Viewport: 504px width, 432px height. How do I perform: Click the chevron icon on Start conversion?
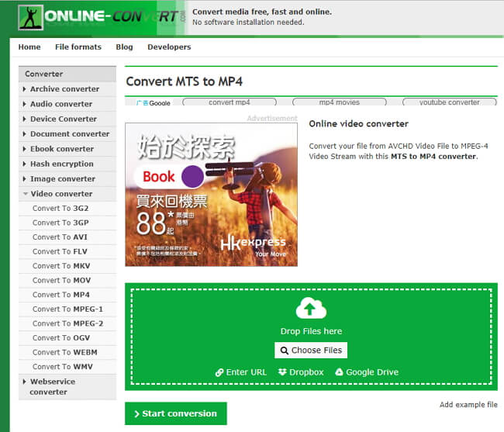(x=136, y=413)
